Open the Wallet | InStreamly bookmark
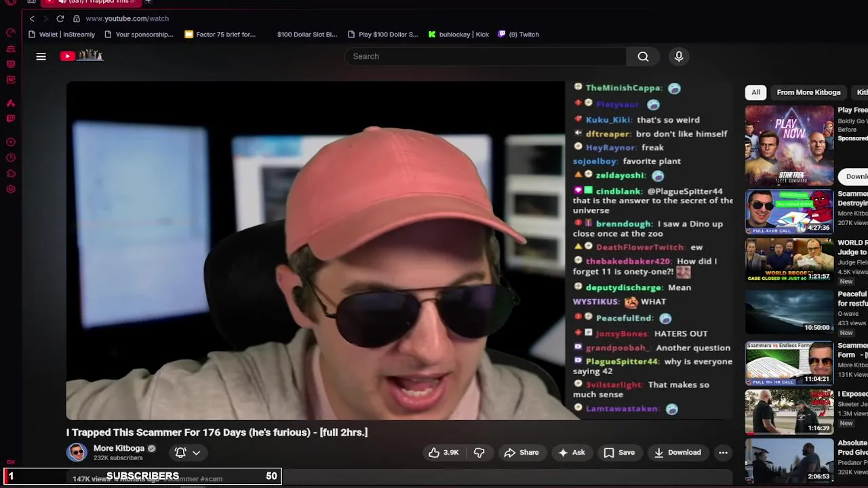 [x=62, y=34]
